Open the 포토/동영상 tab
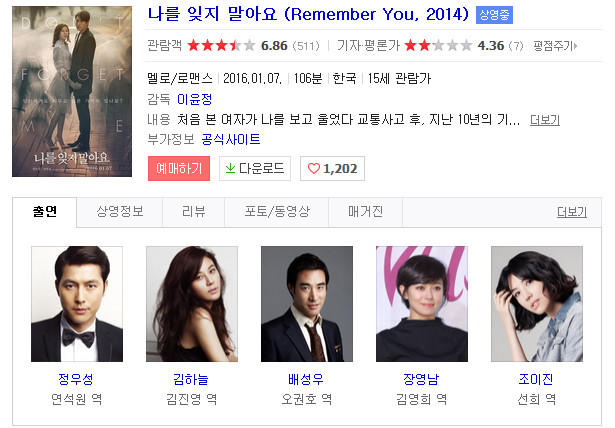The height and width of the screenshot is (428, 615). tap(277, 212)
